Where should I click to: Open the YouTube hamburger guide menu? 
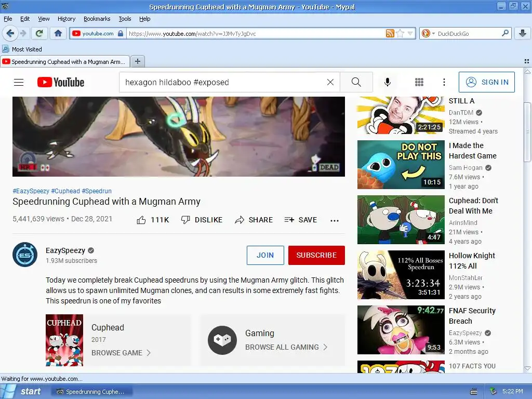(x=19, y=82)
